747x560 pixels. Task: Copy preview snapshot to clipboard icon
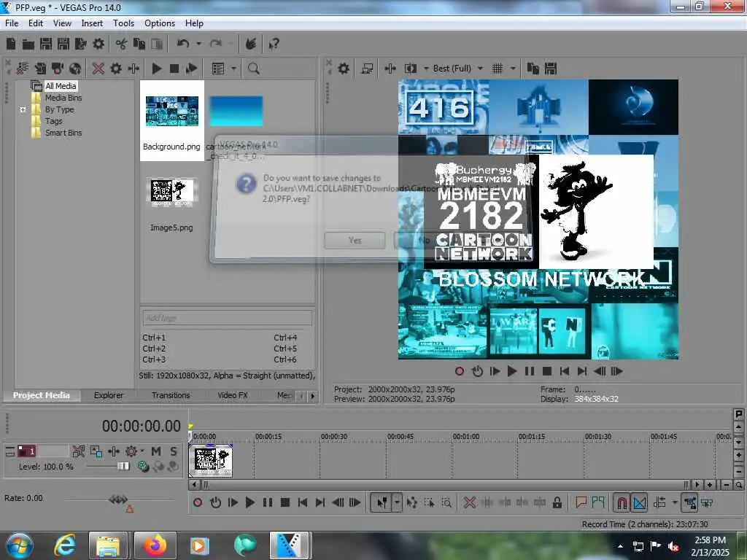tap(533, 69)
